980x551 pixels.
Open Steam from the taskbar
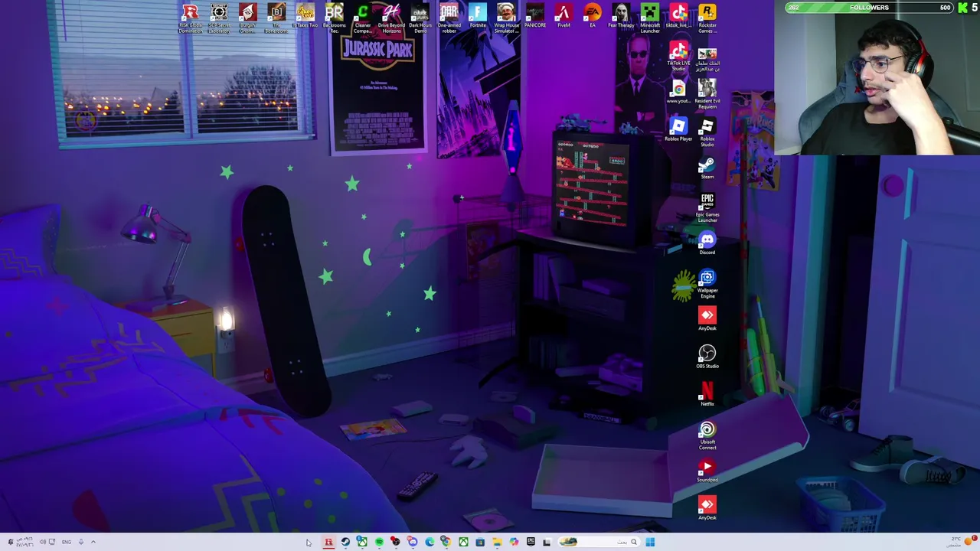coord(345,542)
